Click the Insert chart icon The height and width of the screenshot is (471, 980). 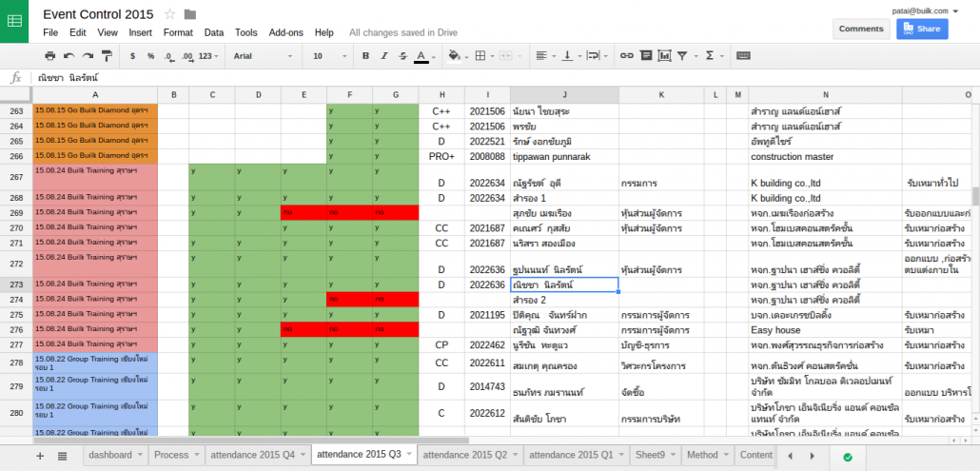(662, 56)
